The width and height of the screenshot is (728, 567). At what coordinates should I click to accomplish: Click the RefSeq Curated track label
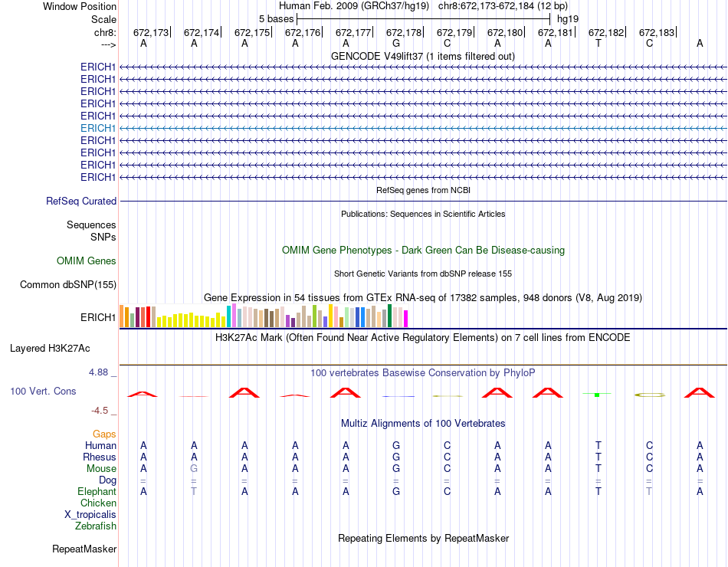tap(81, 201)
